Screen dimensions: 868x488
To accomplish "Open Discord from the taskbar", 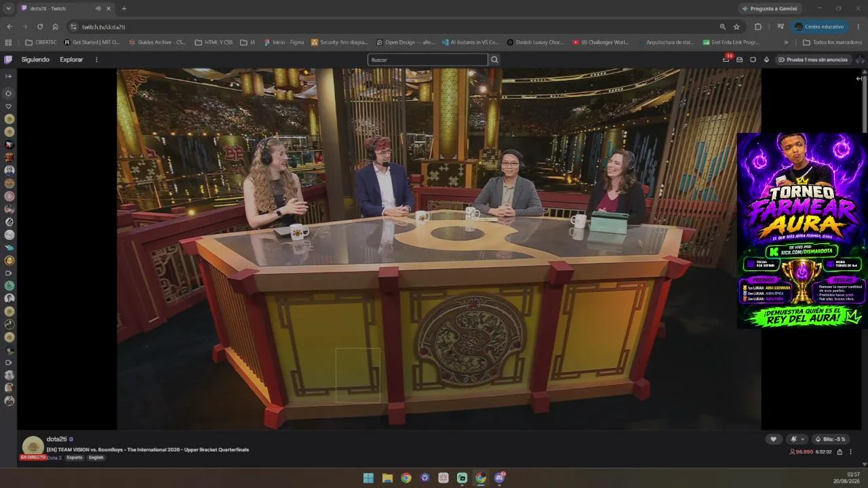I will pyautogui.click(x=500, y=478).
